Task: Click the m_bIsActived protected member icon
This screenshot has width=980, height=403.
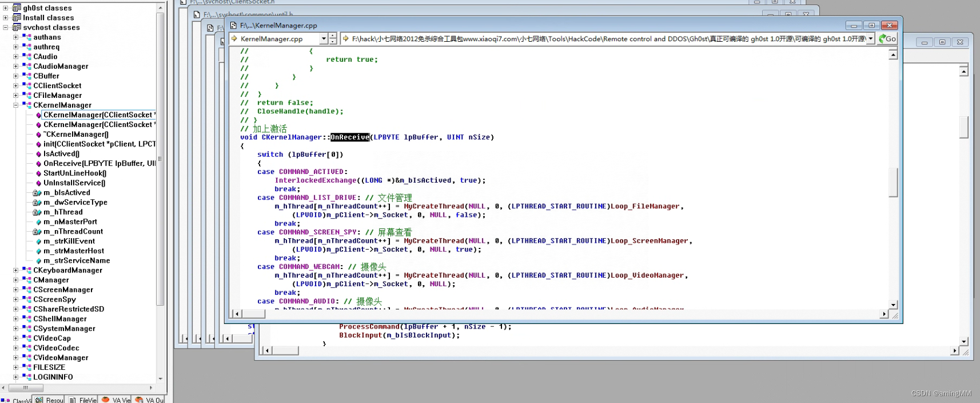Action: pos(37,193)
